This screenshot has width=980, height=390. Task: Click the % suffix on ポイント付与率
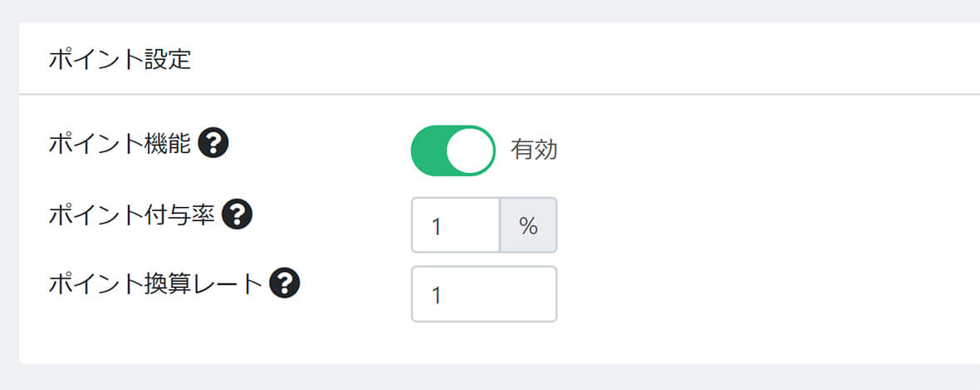coord(528,225)
